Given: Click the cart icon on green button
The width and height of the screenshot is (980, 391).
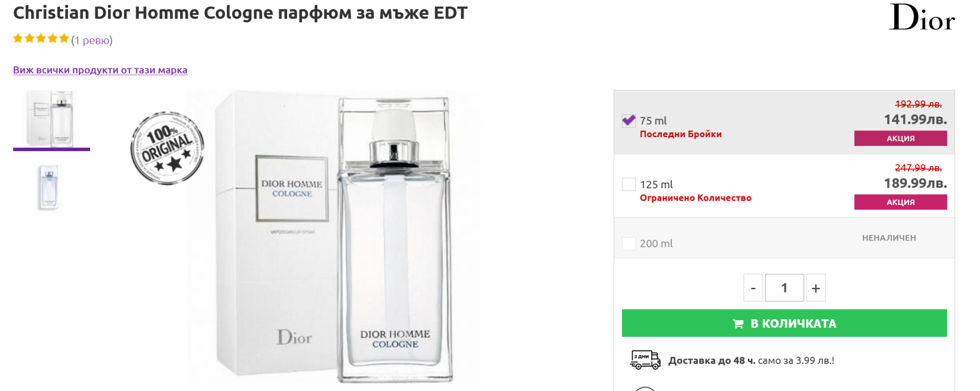Looking at the screenshot, I should pos(738,324).
